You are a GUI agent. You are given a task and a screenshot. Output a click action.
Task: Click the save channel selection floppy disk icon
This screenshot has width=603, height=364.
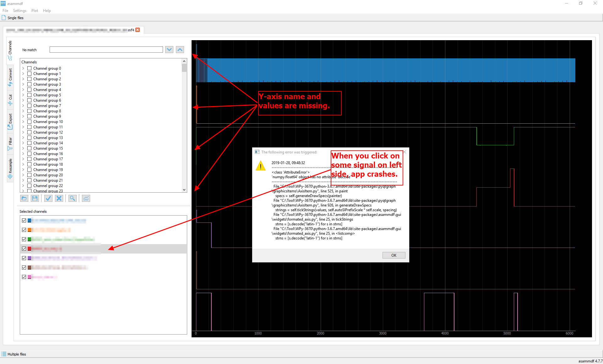click(x=35, y=198)
